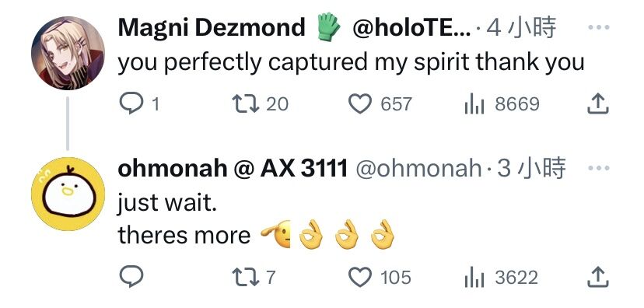Viewport: 644px width, 308px height.
Task: Open the @holoTE... handle link
Action: pos(411,27)
